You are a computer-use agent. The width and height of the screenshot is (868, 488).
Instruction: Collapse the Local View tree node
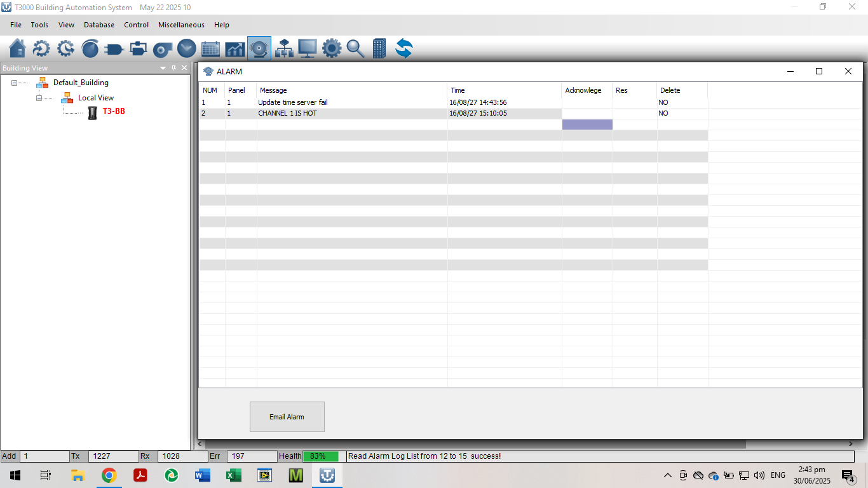pos(39,98)
